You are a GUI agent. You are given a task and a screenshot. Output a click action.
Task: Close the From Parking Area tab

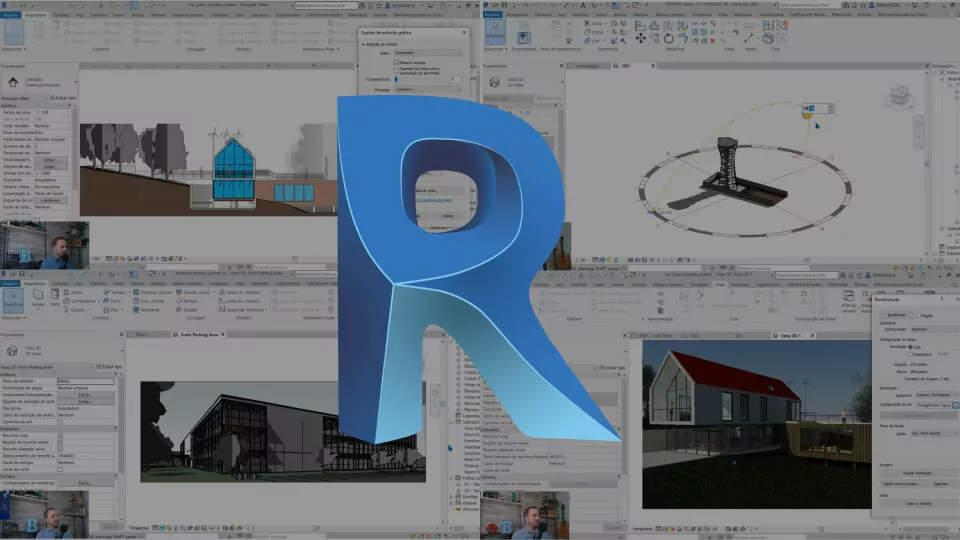point(223,334)
